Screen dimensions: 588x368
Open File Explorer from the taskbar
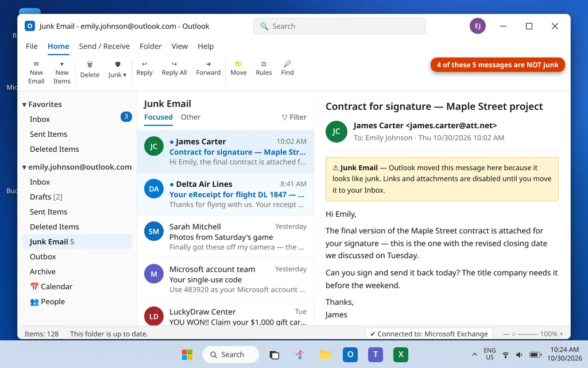point(325,354)
